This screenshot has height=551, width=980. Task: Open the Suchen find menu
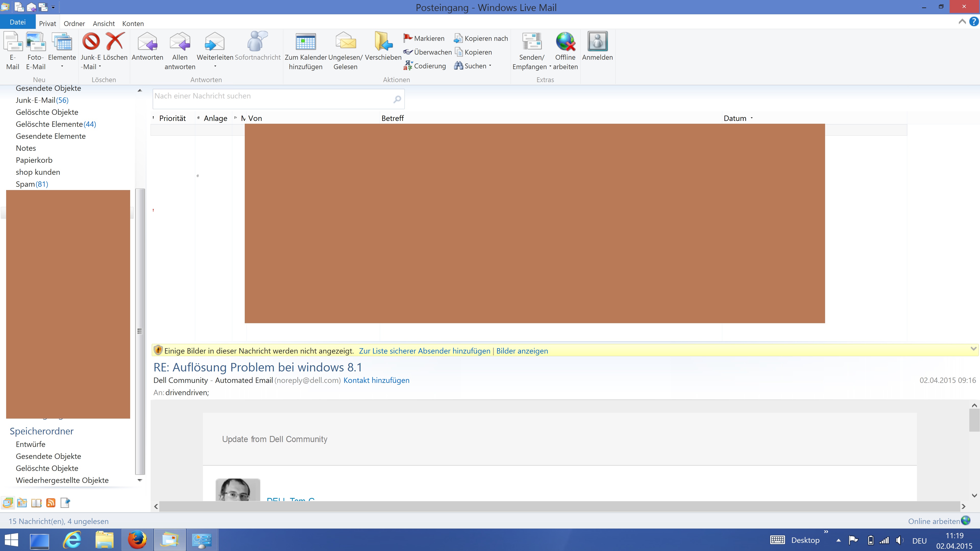(x=472, y=66)
